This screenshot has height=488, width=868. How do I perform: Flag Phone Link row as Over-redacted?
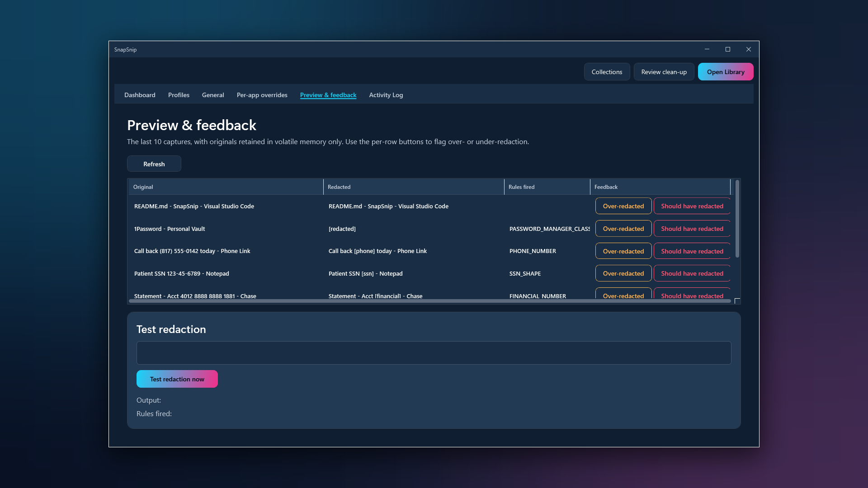point(623,251)
